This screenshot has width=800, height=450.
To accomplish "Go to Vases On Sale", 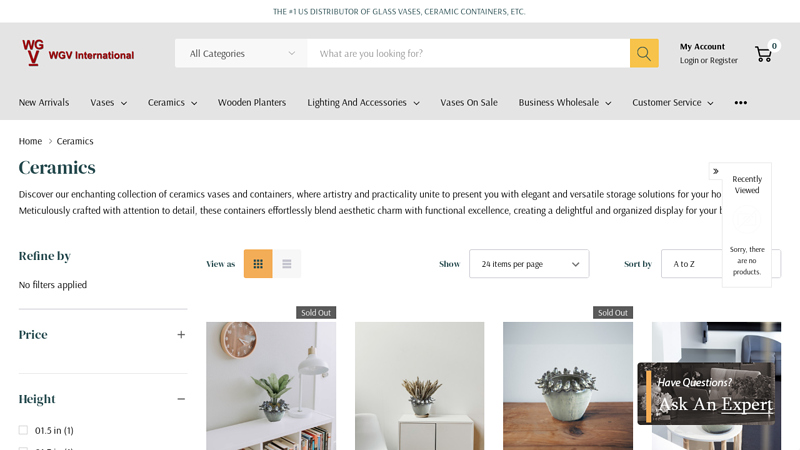I will pyautogui.click(x=469, y=103).
